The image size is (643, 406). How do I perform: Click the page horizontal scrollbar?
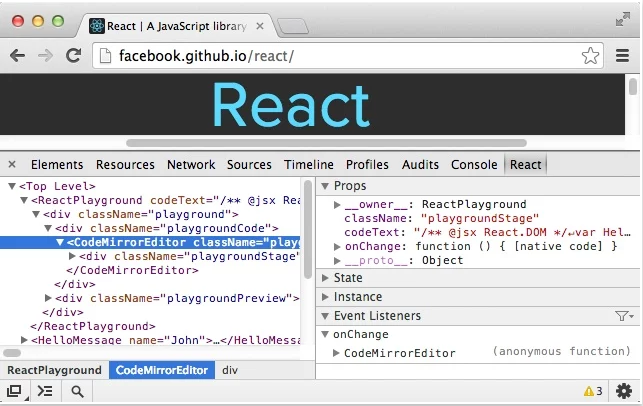tap(326, 143)
